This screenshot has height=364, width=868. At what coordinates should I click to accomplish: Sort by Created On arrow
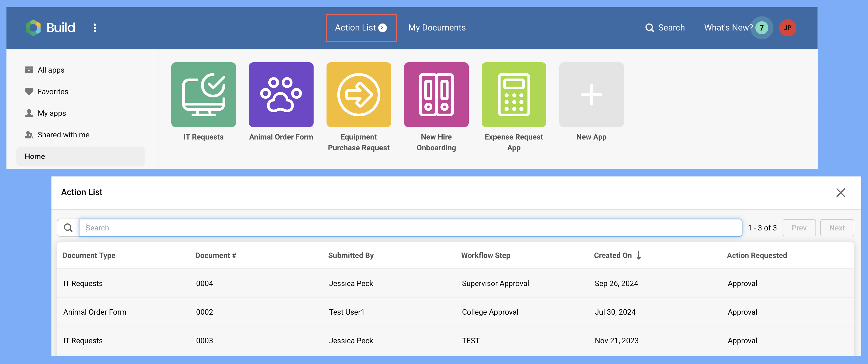638,255
